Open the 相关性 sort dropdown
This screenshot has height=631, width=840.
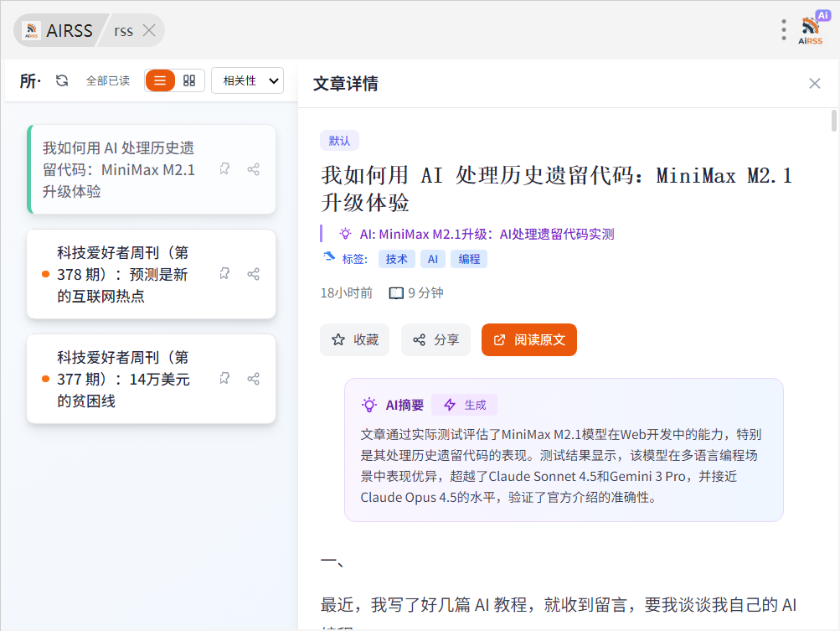(247, 80)
